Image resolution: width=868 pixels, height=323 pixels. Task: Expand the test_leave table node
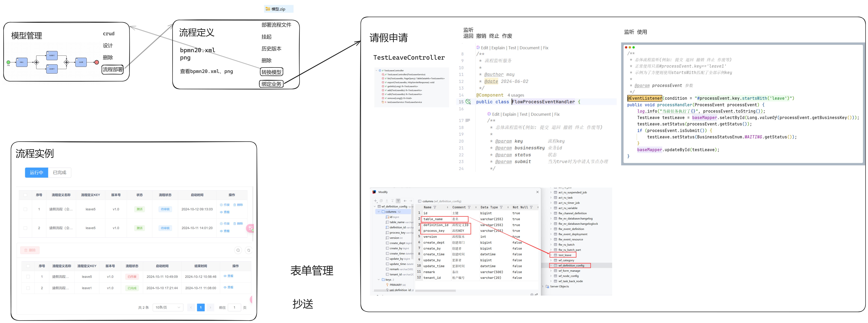(x=551, y=255)
